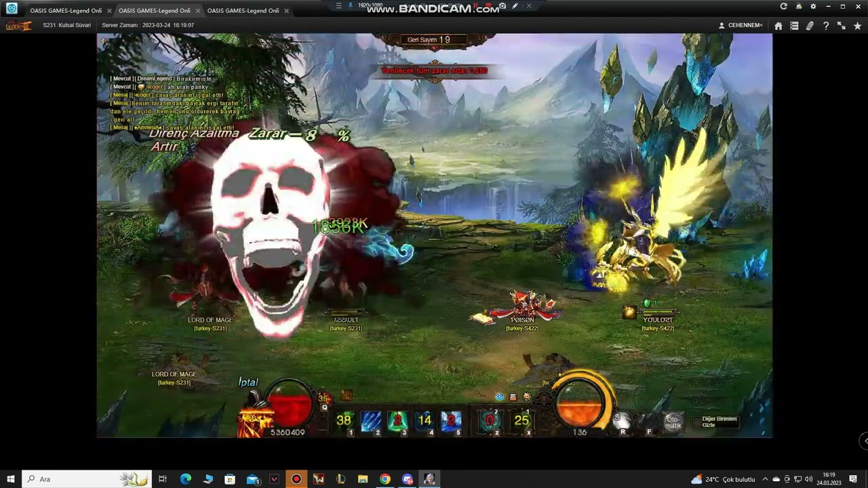
Task: Use the arrow-rain skill in slot 2
Action: tap(371, 420)
